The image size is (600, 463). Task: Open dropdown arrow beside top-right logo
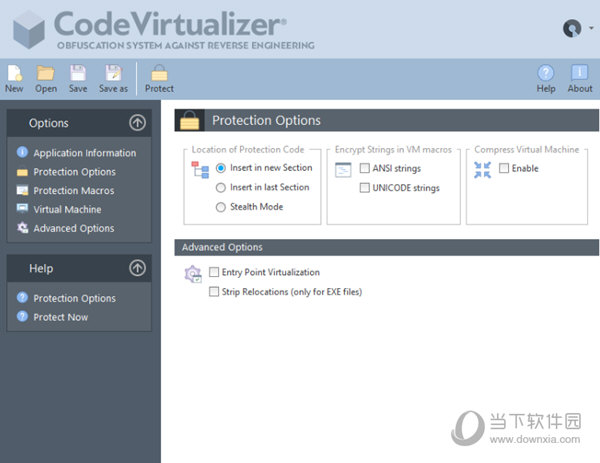[591, 28]
